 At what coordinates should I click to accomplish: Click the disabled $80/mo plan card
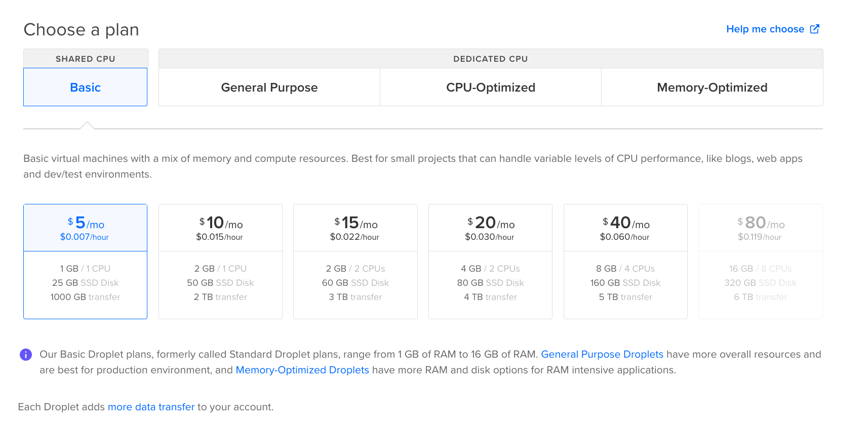pos(760,261)
